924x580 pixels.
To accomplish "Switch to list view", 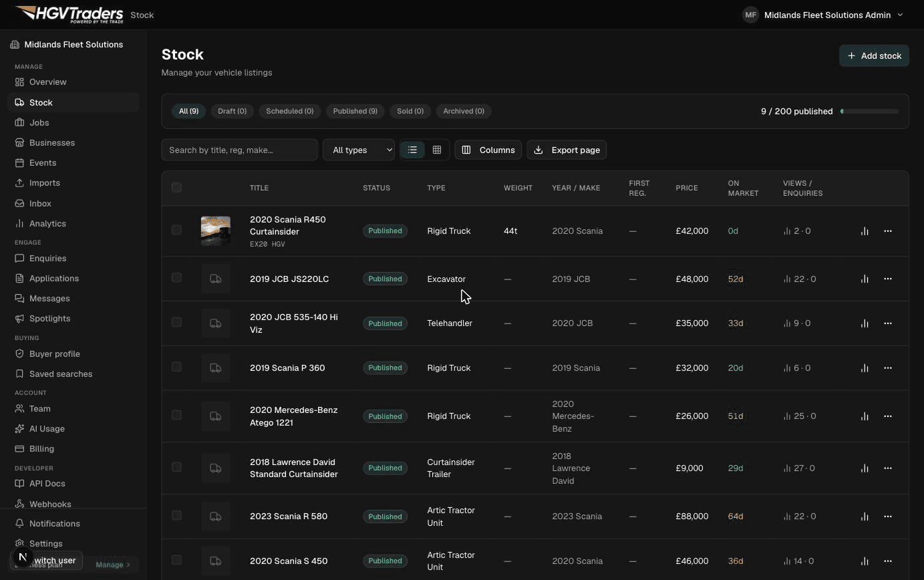I will 412,150.
